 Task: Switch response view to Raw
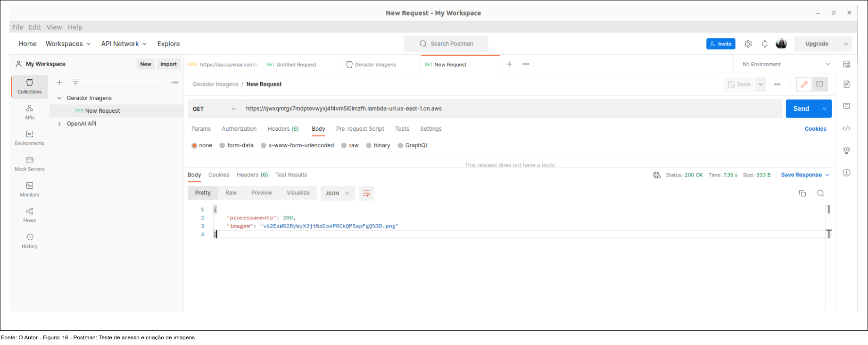231,193
